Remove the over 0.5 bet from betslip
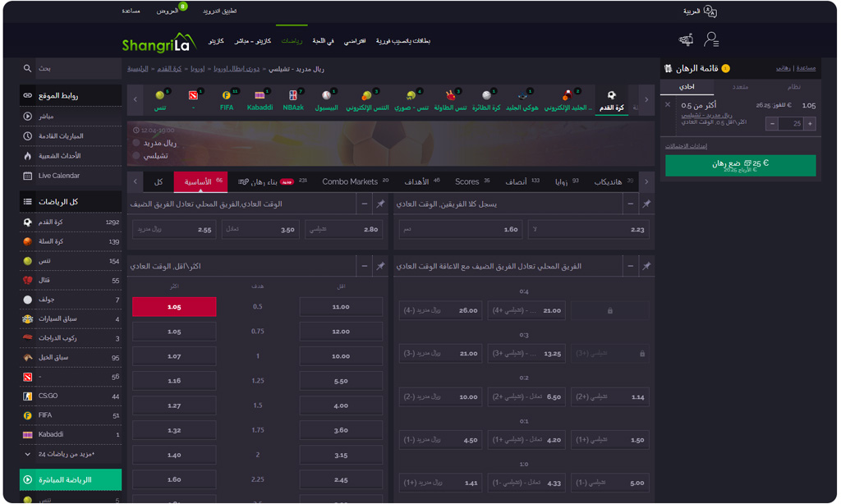841x504 pixels. coord(668,105)
